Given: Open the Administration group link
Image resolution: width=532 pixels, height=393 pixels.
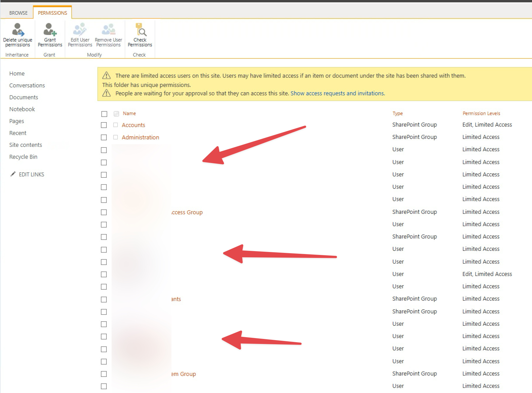Looking at the screenshot, I should point(140,137).
